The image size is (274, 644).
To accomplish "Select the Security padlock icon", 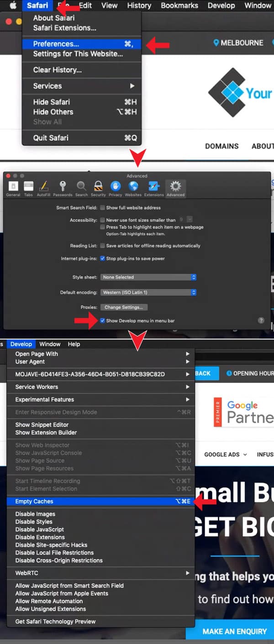I will tap(98, 186).
